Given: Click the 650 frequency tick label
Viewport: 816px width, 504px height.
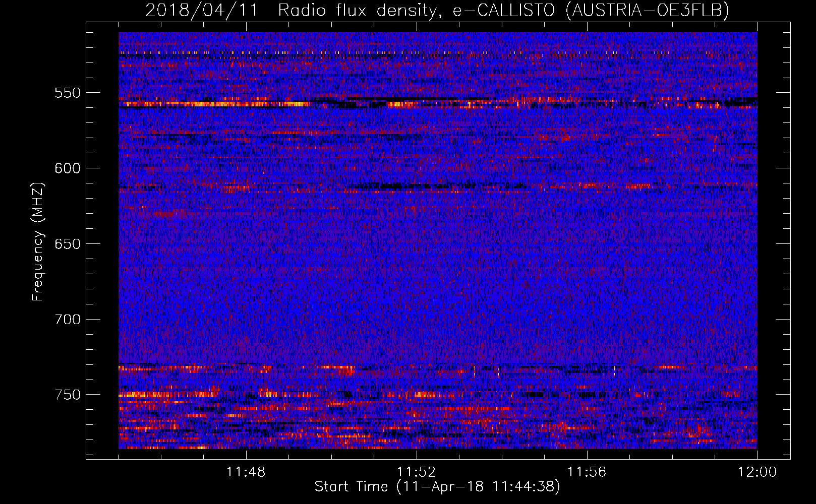Looking at the screenshot, I should coord(68,244).
